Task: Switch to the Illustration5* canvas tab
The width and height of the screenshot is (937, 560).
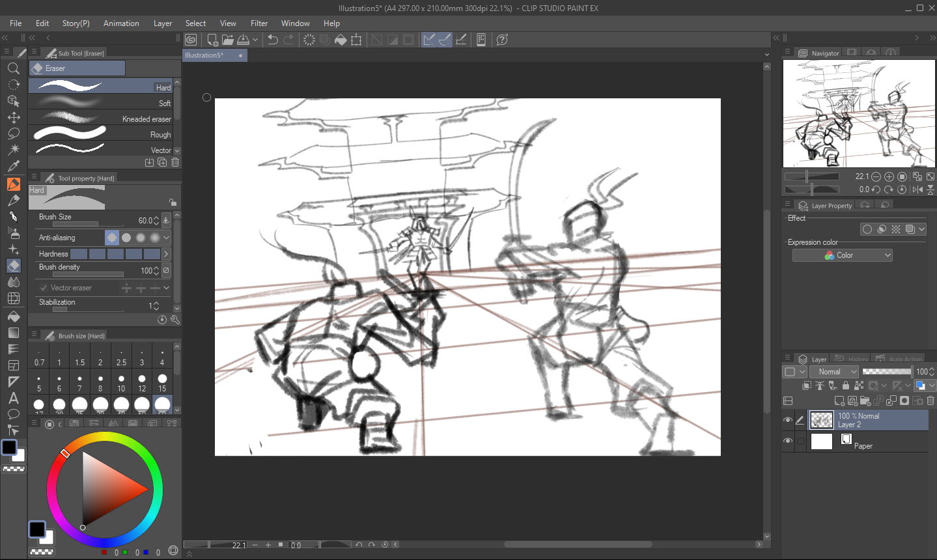Action: [x=215, y=55]
